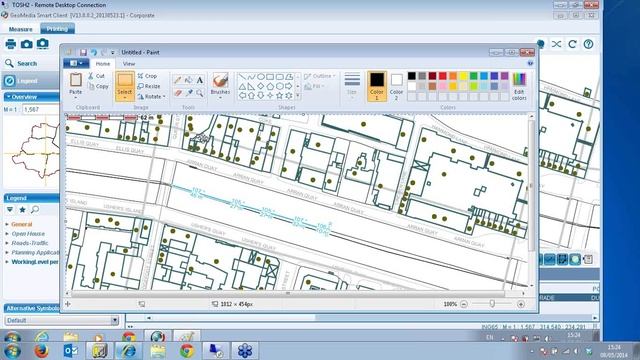Open Google Chrome from the lower taskbar
This screenshot has width=640, height=360.
coord(187,351)
